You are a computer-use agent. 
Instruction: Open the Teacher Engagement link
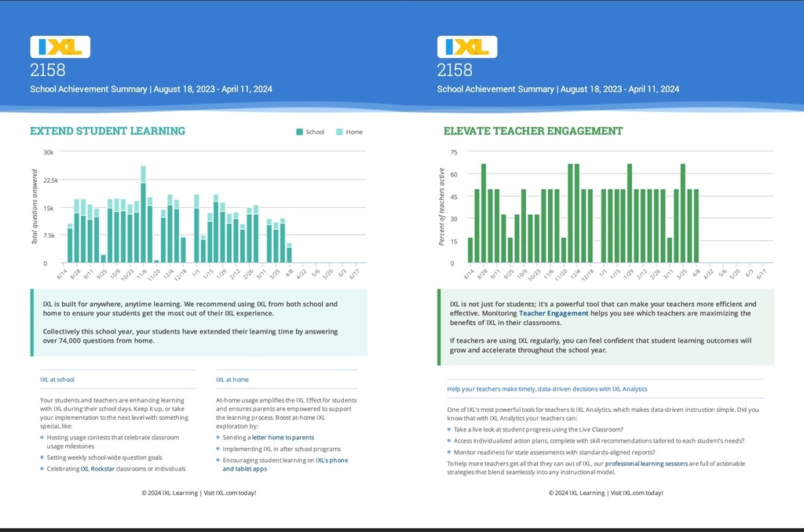coord(554,313)
